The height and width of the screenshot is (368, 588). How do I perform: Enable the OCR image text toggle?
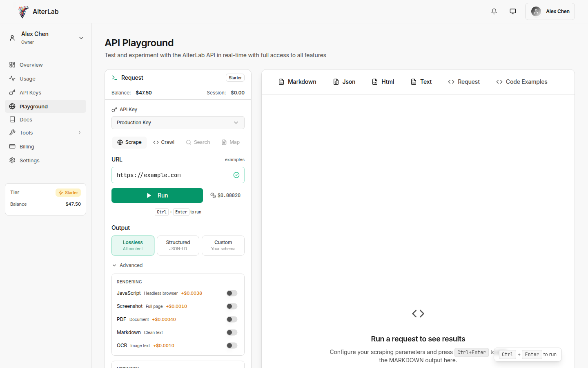(x=232, y=346)
